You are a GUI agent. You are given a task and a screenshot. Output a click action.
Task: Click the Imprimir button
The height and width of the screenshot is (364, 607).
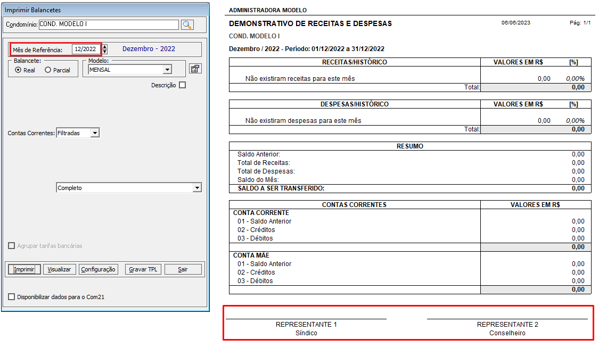(x=24, y=269)
